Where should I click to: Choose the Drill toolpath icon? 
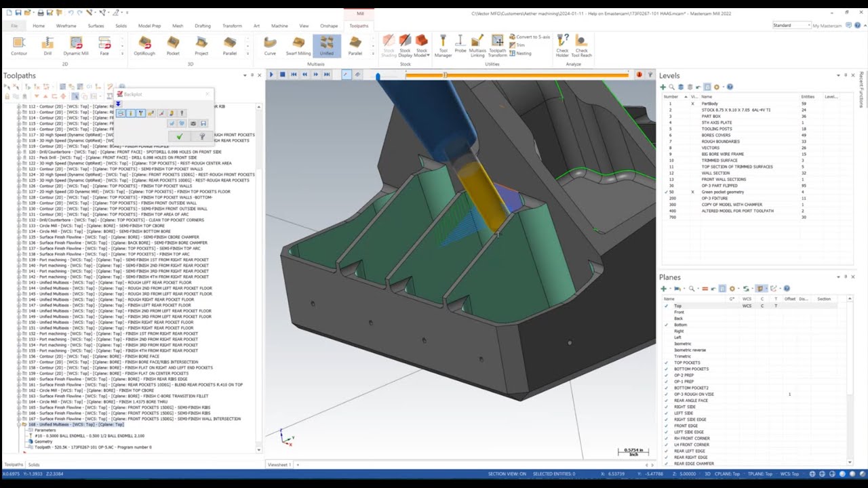coord(47,45)
